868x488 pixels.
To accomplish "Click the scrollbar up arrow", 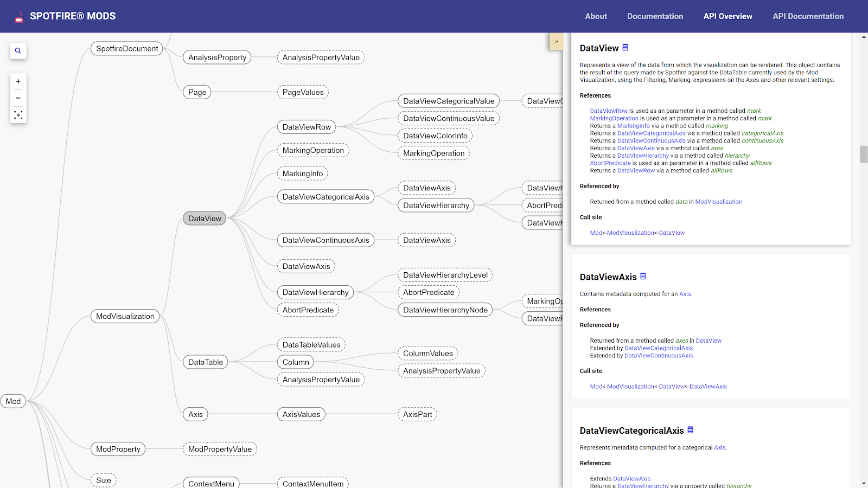I will click(x=864, y=37).
